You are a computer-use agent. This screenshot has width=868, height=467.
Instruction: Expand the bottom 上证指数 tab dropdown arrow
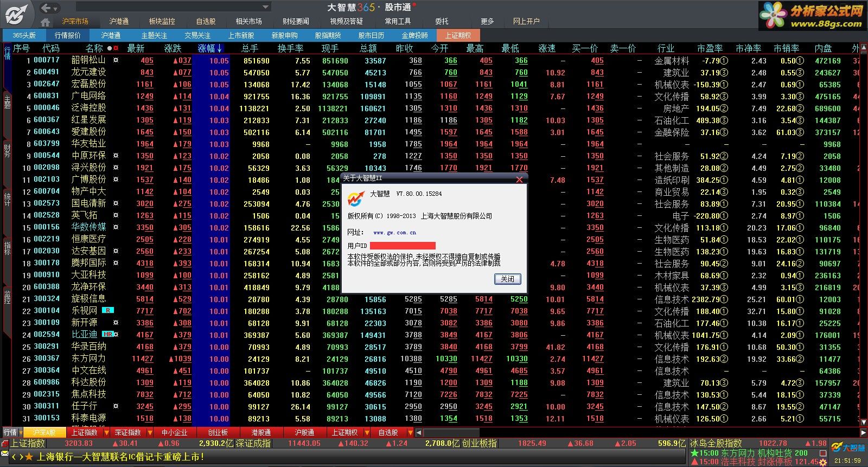tap(105, 433)
